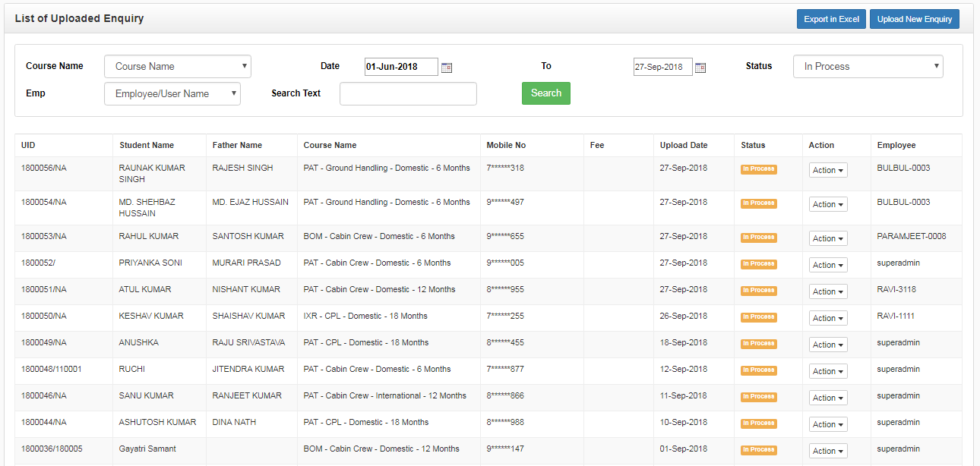The image size is (980, 466).
Task: Click In Process badge for RAHUL KUMAR
Action: click(758, 238)
